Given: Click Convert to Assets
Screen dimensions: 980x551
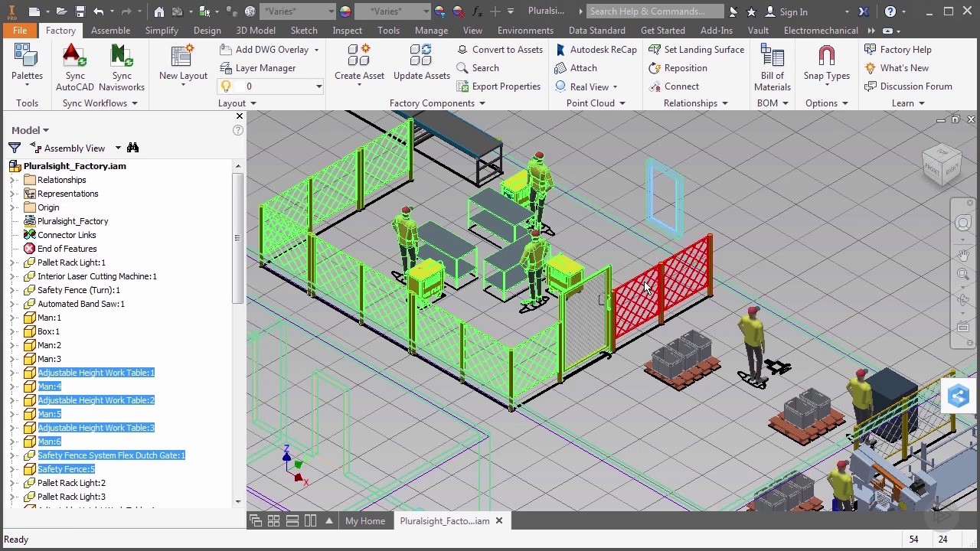Looking at the screenshot, I should [x=499, y=49].
